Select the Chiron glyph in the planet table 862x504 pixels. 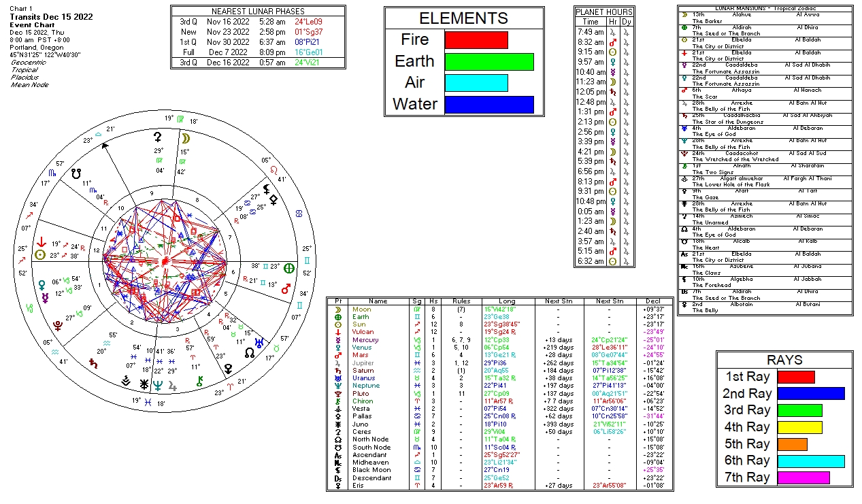(337, 401)
